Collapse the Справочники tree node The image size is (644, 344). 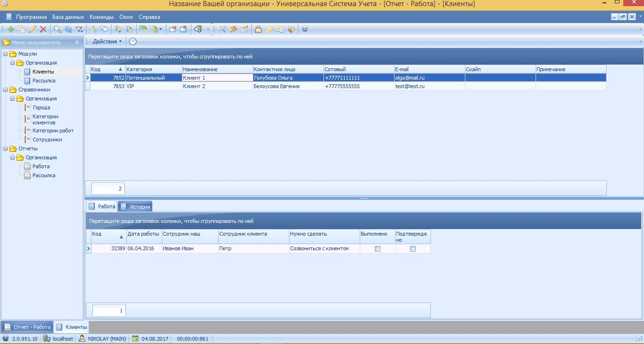coord(6,90)
